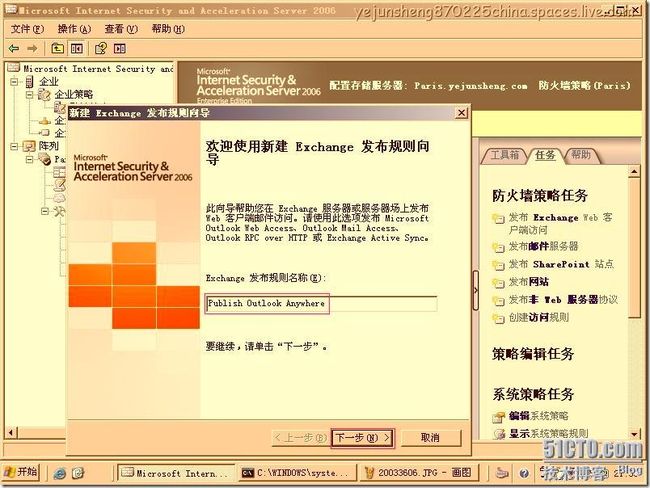This screenshot has width=650, height=488.
Task: Select the 企业策略 tree item
Action: (74, 95)
